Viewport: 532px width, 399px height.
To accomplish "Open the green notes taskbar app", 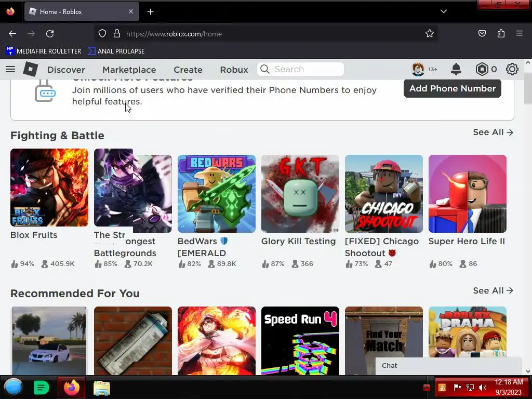I will click(42, 388).
